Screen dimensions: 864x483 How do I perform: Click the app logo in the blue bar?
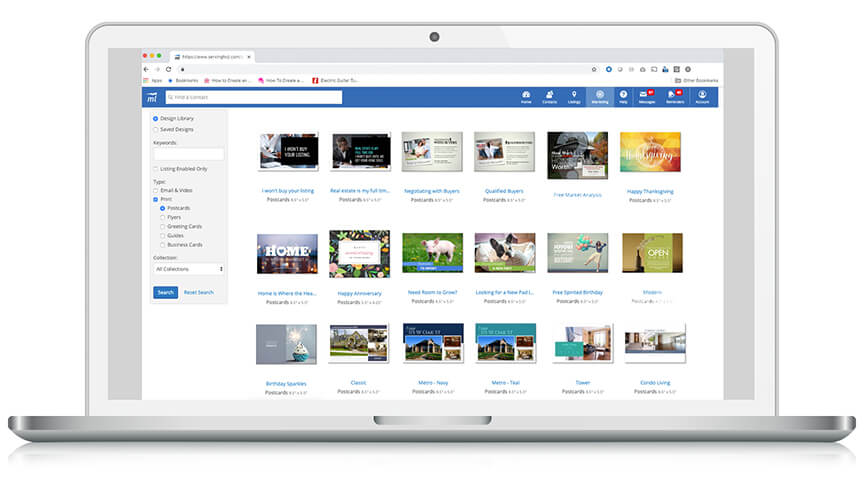tap(152, 97)
